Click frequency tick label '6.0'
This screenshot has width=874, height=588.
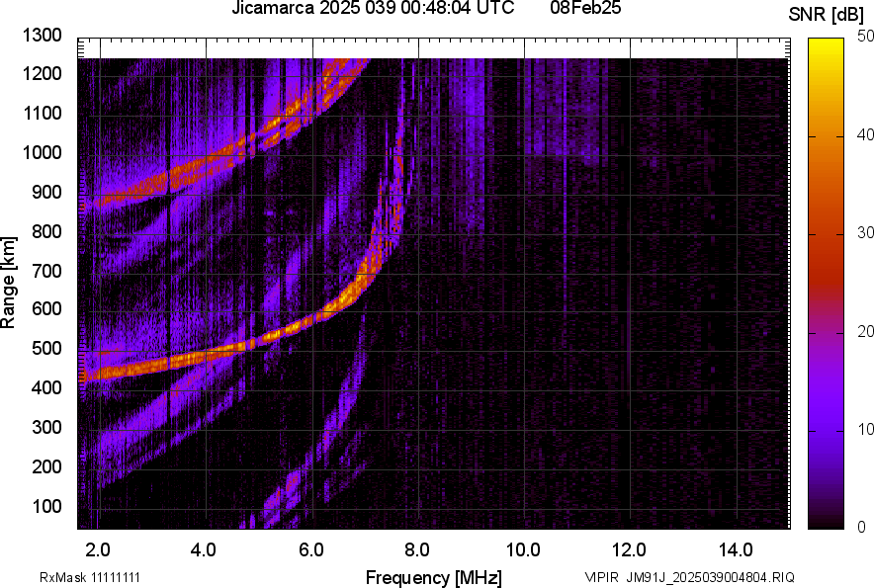pos(311,550)
